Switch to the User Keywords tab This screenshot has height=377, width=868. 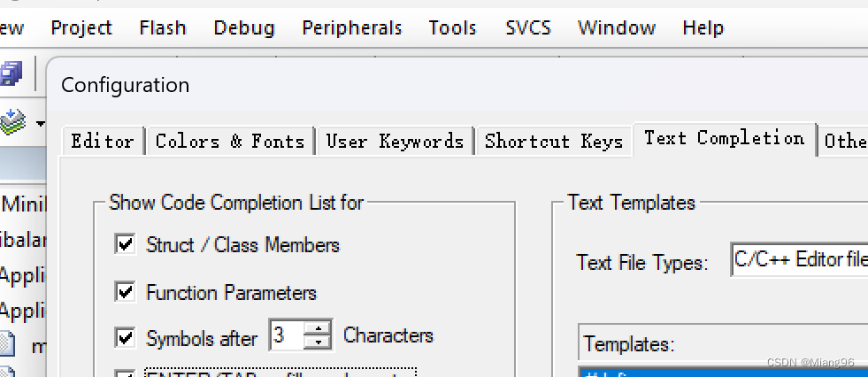point(395,142)
